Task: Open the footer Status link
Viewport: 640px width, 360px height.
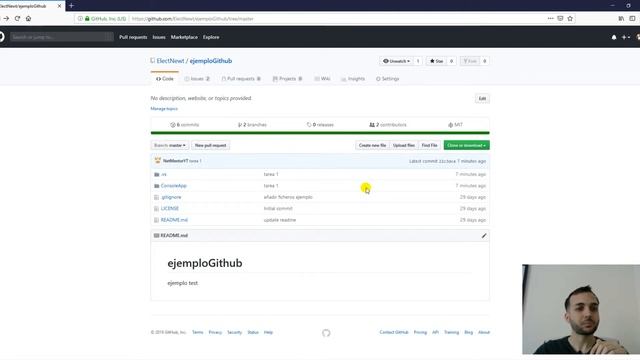Action: [x=253, y=332]
